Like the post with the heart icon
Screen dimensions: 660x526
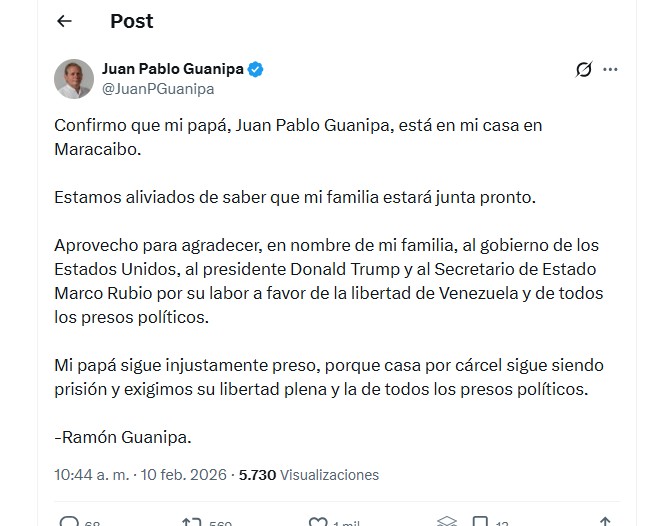click(x=317, y=520)
